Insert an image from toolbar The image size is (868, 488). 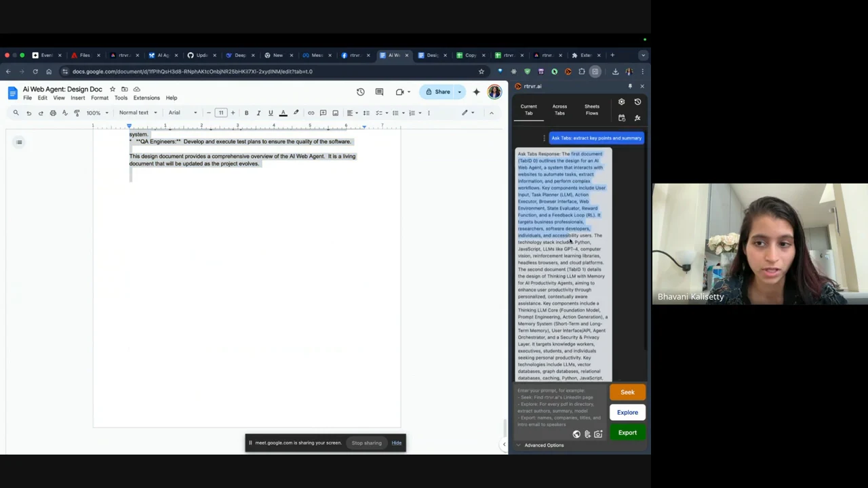point(335,113)
